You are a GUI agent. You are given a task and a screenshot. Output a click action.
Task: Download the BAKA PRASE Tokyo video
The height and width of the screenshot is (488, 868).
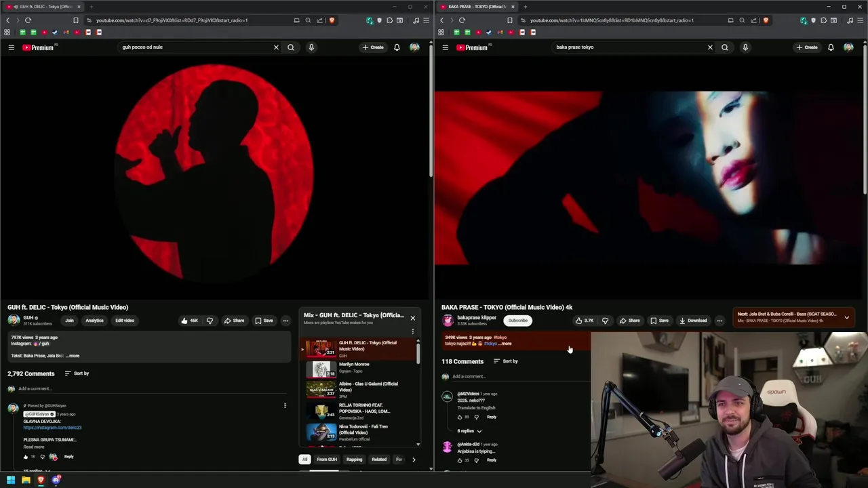point(693,321)
